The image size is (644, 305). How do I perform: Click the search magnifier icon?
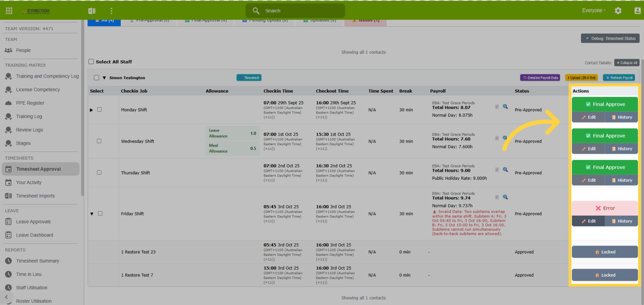(x=256, y=11)
